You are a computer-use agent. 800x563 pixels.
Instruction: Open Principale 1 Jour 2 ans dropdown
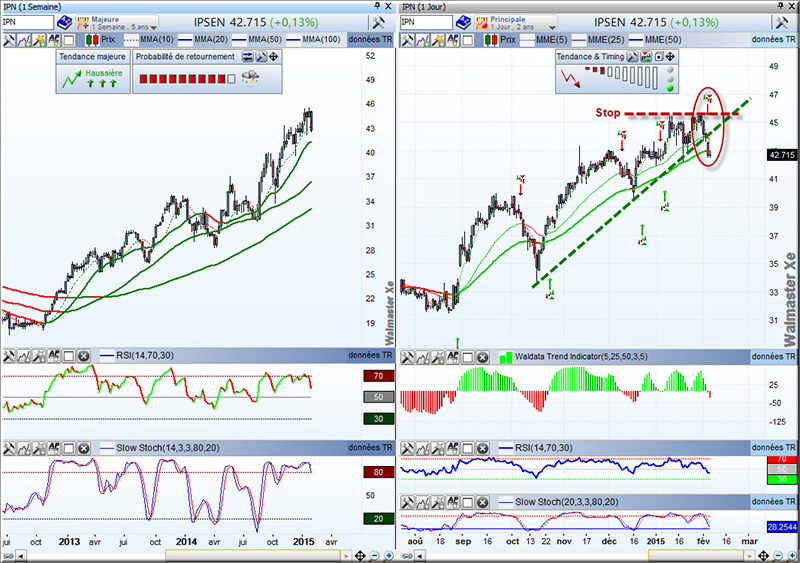516,22
